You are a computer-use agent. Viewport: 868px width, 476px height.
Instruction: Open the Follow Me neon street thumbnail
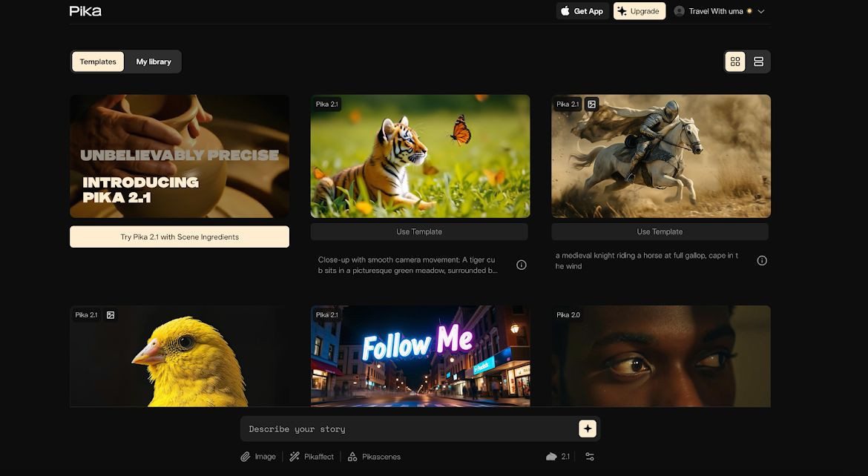420,356
